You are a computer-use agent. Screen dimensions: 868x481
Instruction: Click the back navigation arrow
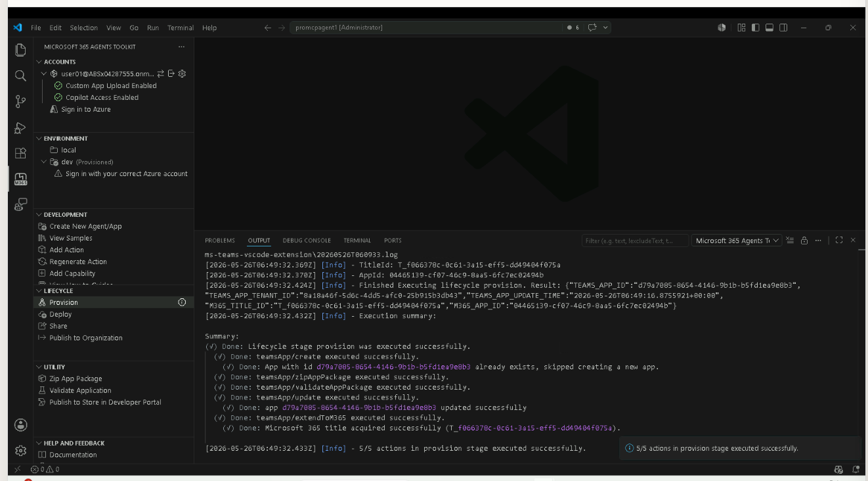click(267, 28)
